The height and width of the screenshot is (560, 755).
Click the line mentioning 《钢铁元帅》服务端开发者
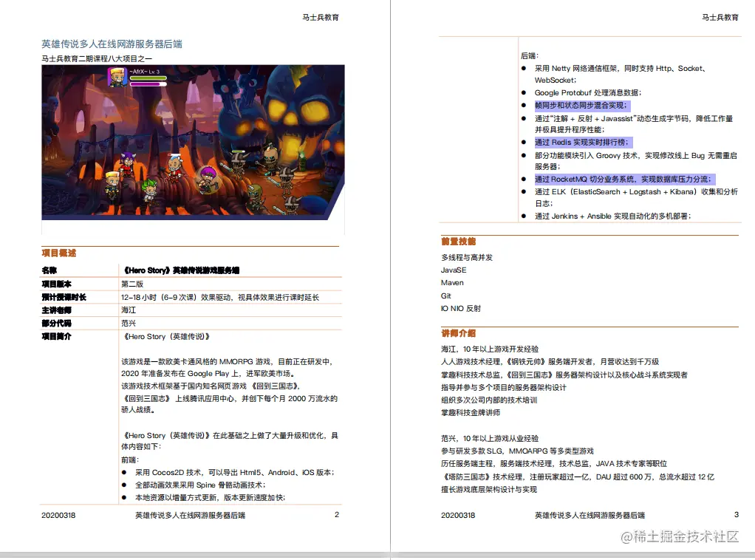coord(550,361)
